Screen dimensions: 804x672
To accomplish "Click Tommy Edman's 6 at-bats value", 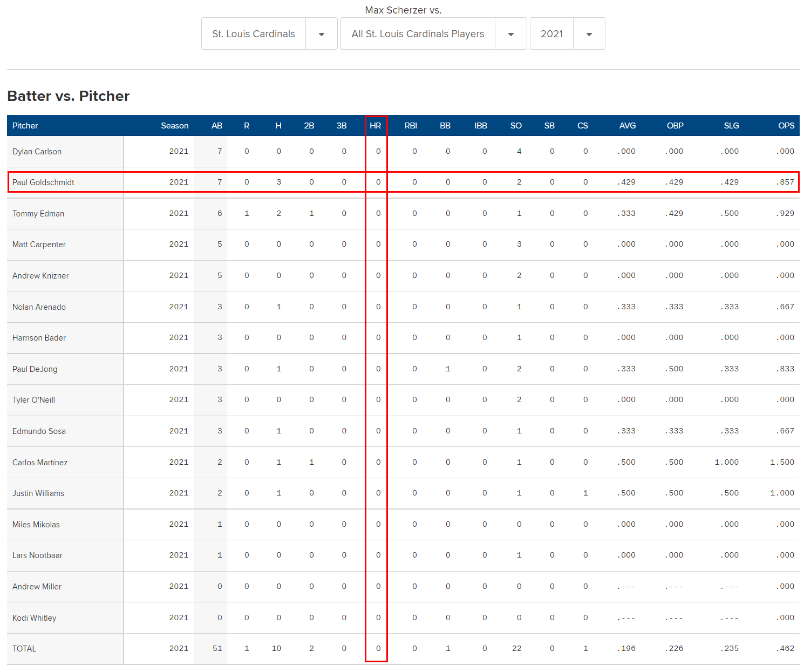I will coord(220,213).
